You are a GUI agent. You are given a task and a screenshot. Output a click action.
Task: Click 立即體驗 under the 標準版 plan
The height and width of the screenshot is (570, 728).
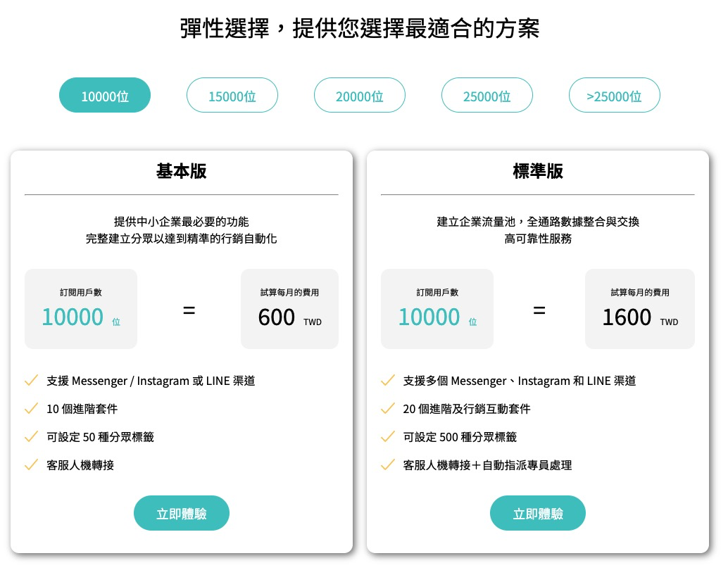point(538,513)
